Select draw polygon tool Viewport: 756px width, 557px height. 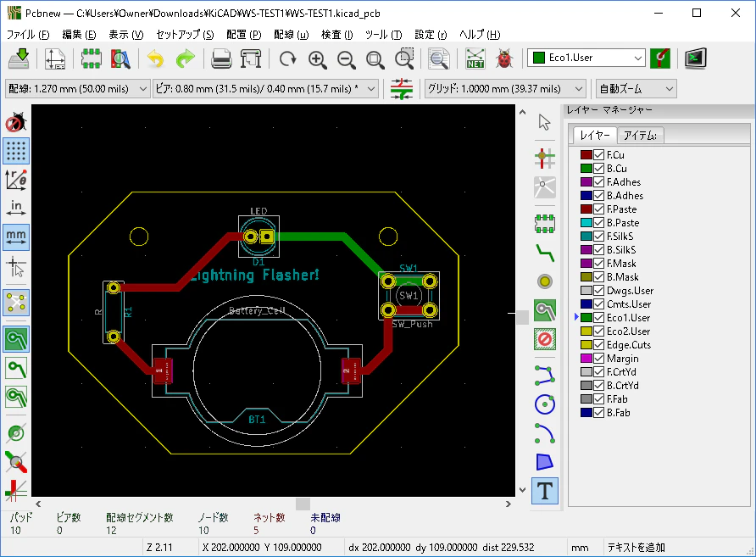tap(544, 462)
